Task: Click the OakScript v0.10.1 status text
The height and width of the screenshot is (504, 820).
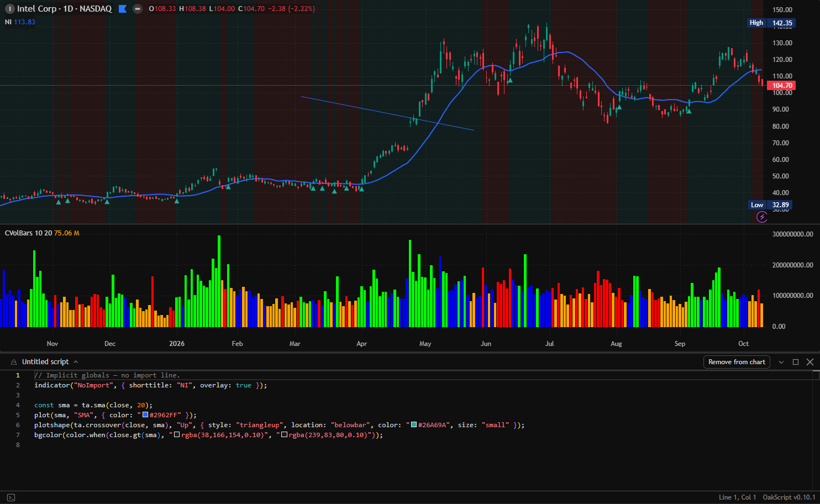Action: point(789,497)
